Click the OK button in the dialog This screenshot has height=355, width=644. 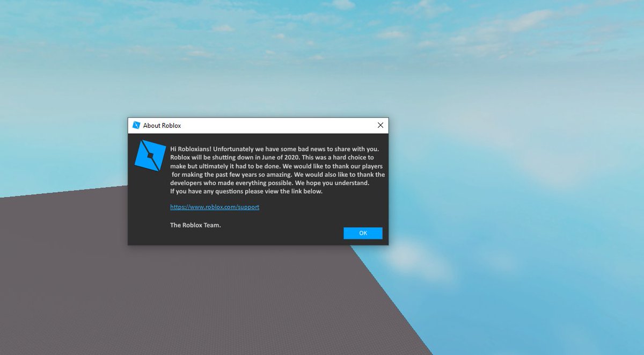click(x=363, y=233)
